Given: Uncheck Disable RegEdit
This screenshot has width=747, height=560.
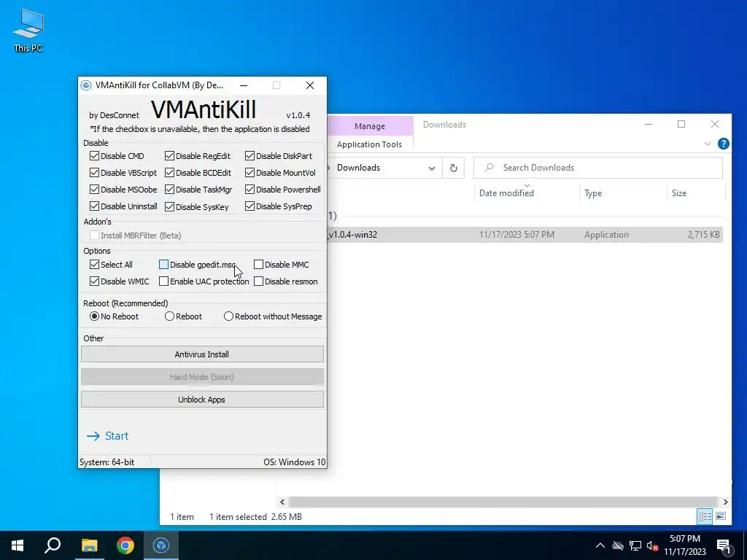Looking at the screenshot, I should (169, 156).
